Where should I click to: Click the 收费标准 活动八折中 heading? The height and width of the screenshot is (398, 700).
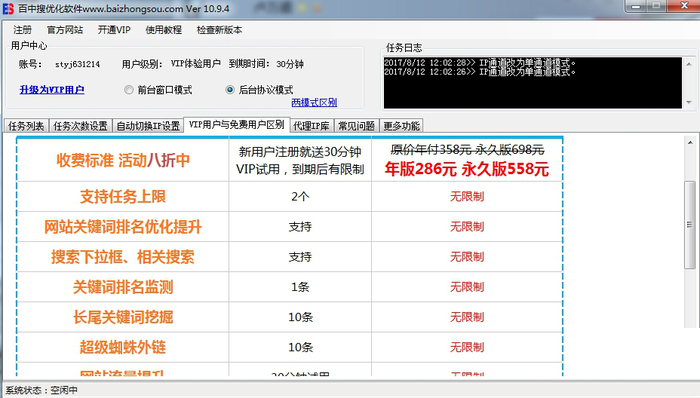tap(123, 160)
